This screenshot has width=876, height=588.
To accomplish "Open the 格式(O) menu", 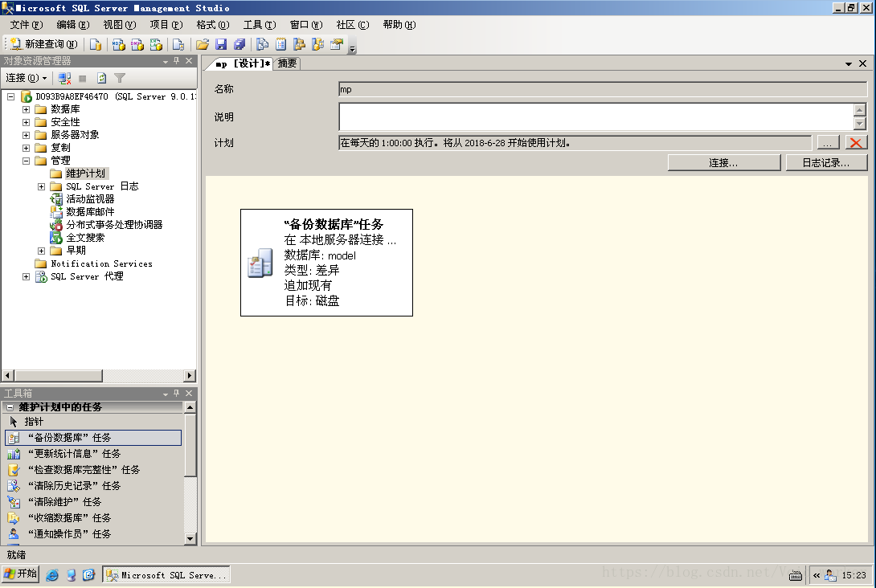I will pos(213,25).
